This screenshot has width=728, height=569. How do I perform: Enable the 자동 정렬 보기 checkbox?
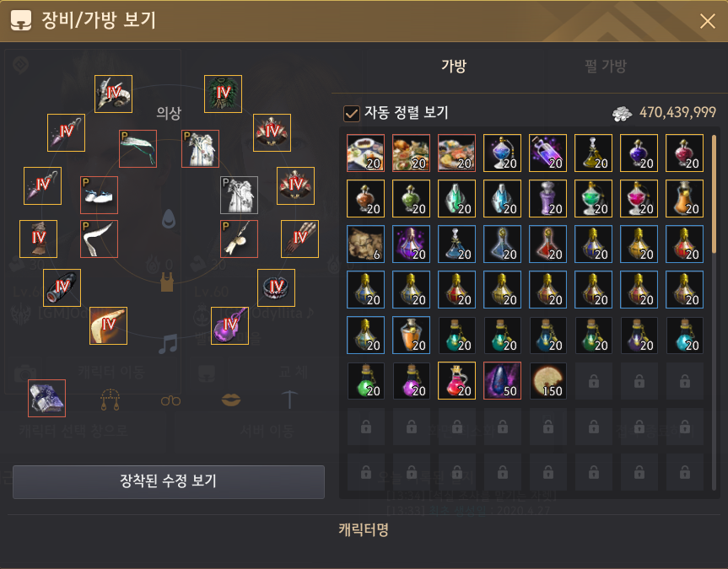(352, 113)
